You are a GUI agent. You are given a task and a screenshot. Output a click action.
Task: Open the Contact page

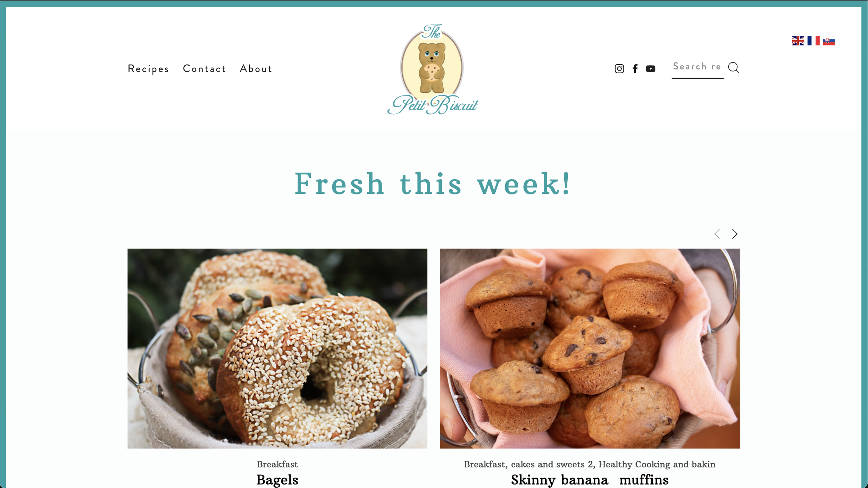point(205,69)
